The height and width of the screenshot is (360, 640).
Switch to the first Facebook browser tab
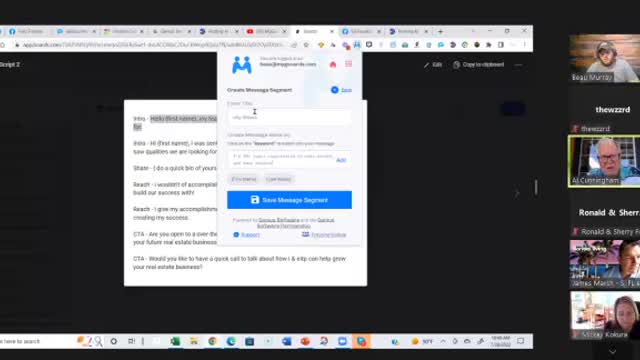27,31
